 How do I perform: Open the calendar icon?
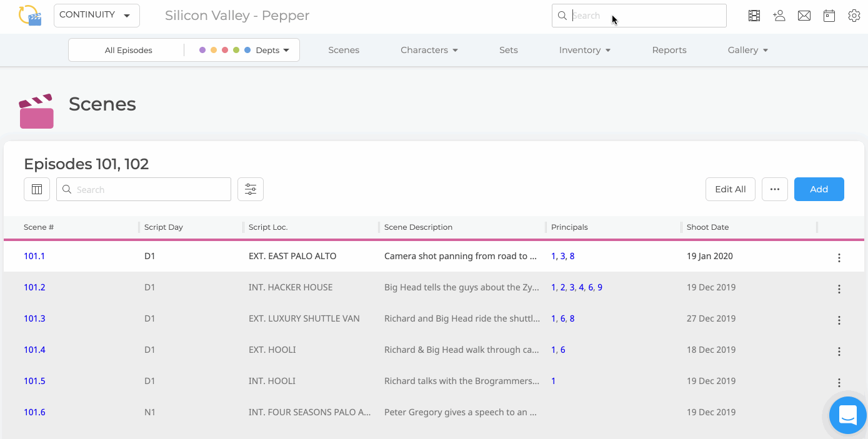pos(829,16)
